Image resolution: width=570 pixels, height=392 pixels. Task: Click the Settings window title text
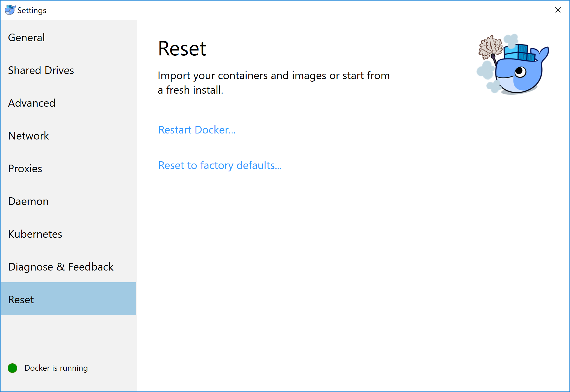pos(31,10)
